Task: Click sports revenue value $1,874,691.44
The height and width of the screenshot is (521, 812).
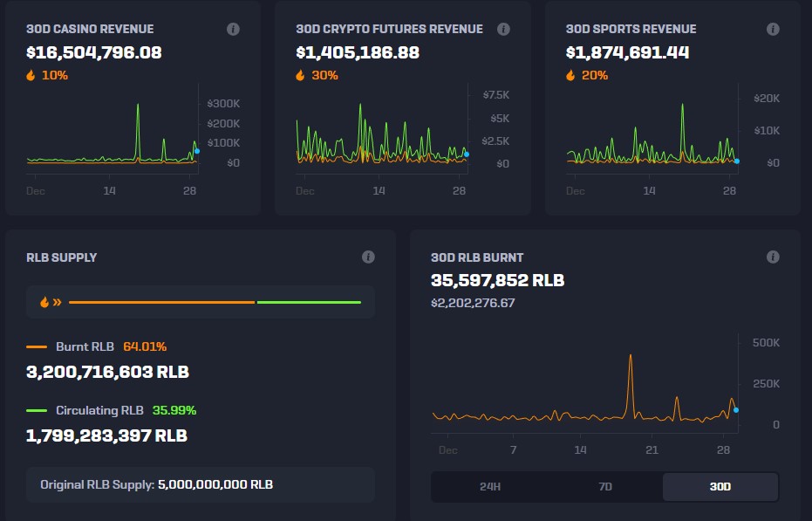Action: [x=627, y=52]
